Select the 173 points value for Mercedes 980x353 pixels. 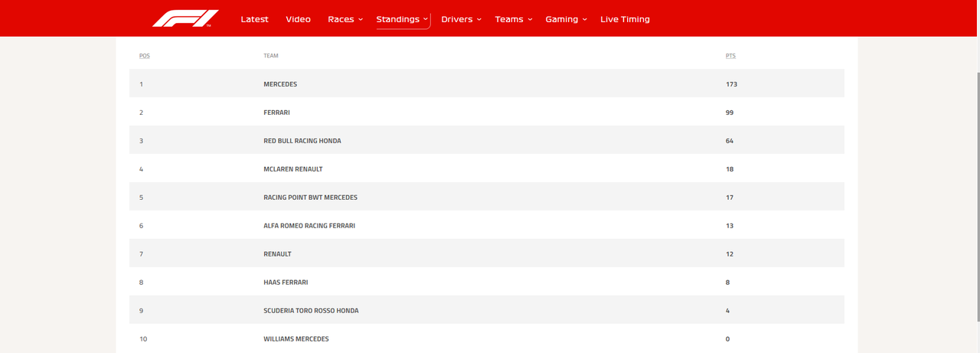(731, 84)
